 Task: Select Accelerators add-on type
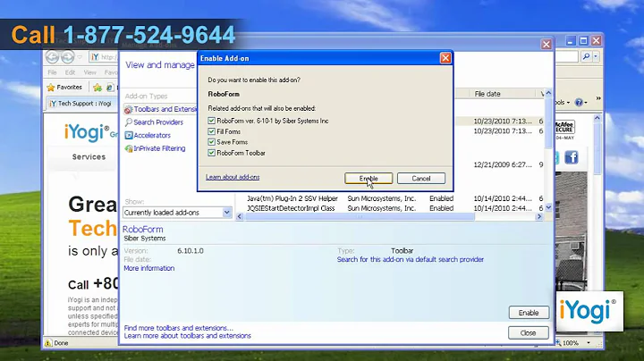point(151,136)
